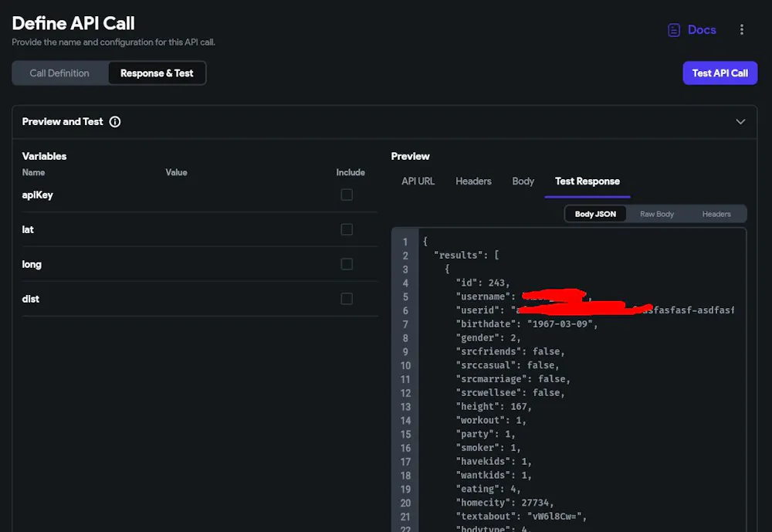The width and height of the screenshot is (772, 532).
Task: Click the Name column header
Action: point(33,172)
